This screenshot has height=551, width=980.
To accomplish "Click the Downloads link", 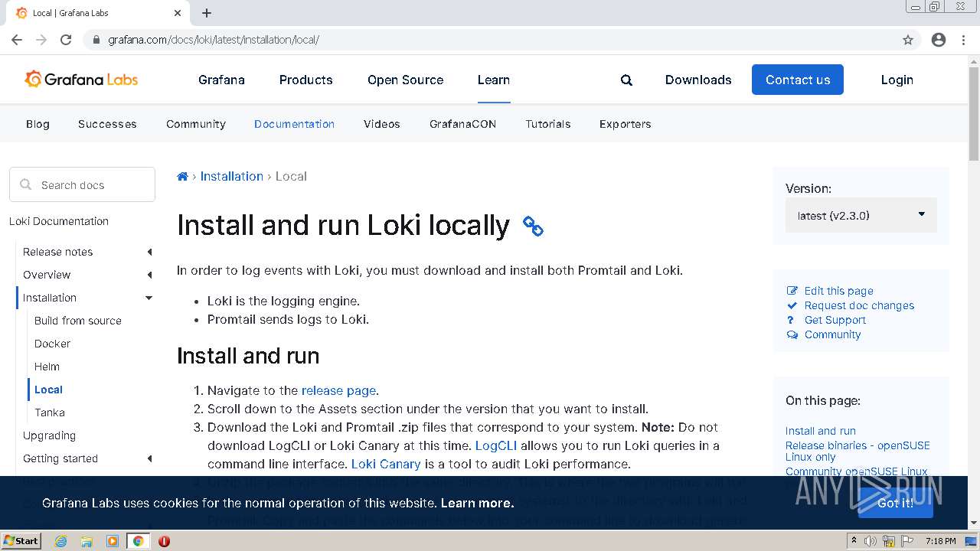I will pyautogui.click(x=698, y=80).
